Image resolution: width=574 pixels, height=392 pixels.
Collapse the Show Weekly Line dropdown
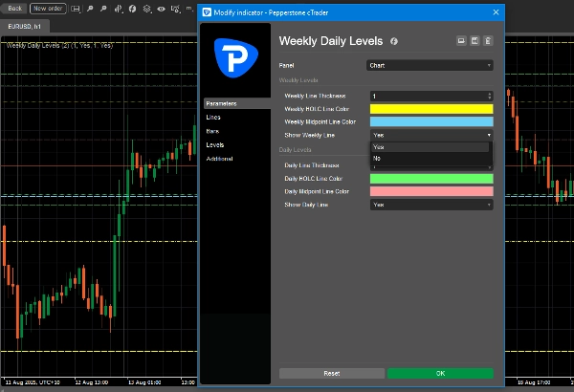point(431,135)
